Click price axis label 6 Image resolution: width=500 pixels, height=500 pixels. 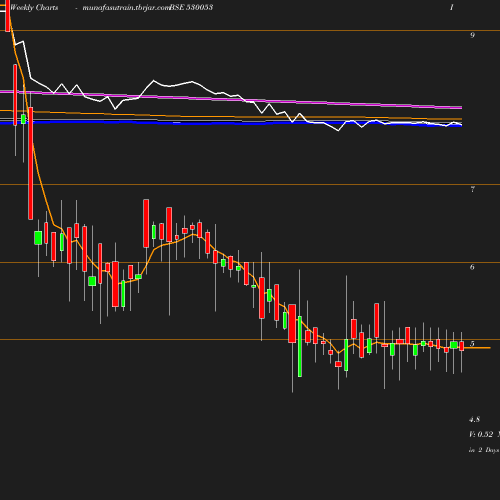click(x=472, y=267)
